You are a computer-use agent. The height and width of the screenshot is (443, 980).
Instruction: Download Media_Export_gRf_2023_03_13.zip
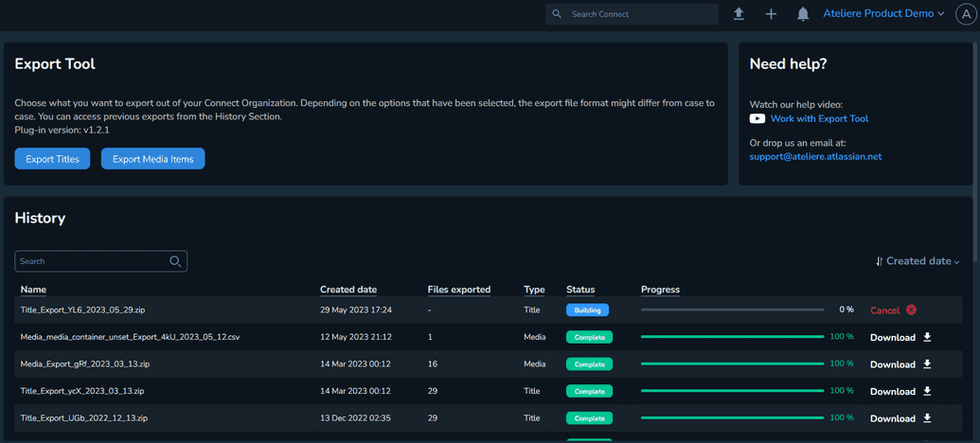(900, 364)
